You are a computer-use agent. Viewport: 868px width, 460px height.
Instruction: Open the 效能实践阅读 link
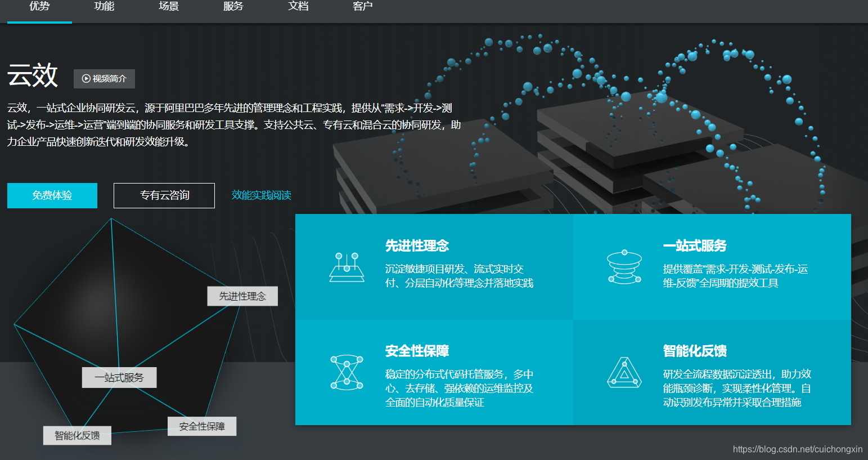point(262,195)
